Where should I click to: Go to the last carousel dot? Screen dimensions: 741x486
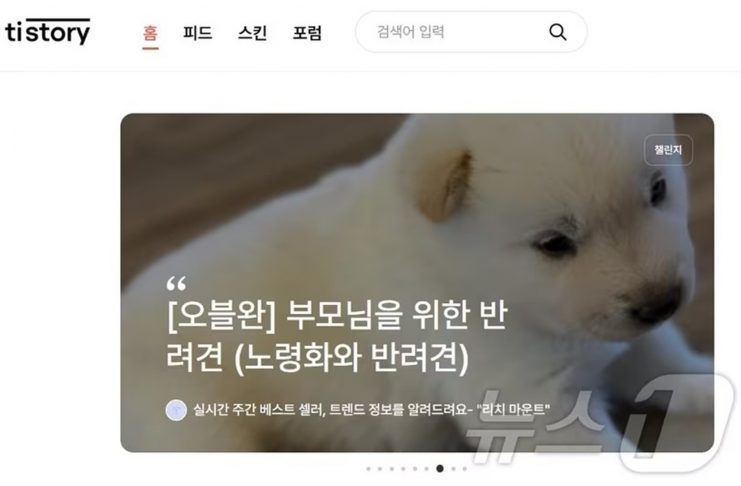click(x=465, y=469)
